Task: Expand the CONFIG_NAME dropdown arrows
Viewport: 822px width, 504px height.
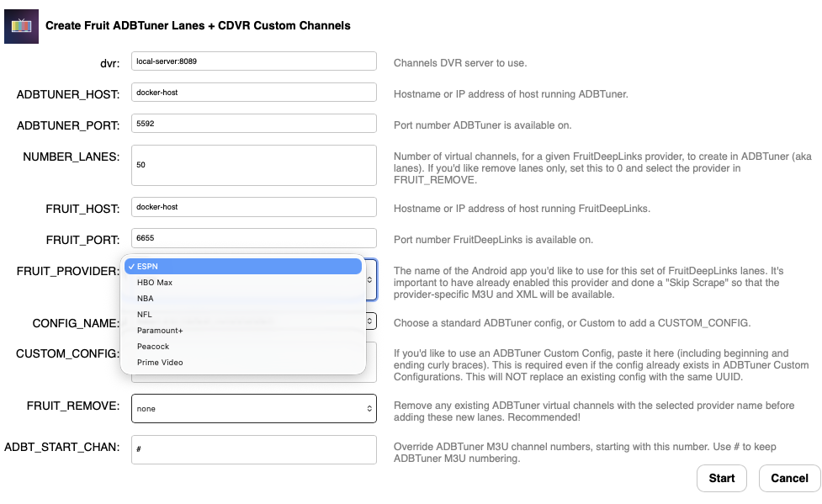Action: [370, 321]
